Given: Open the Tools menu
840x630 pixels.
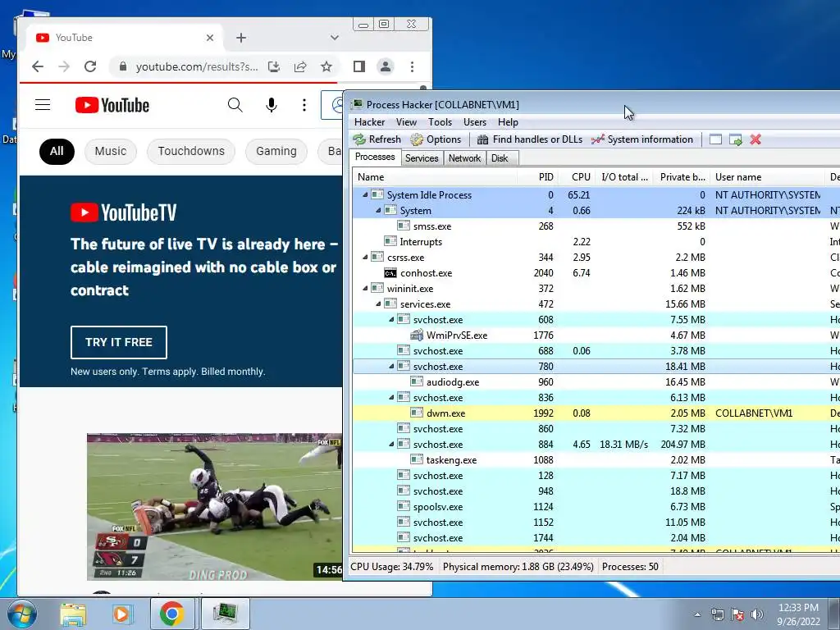Looking at the screenshot, I should (440, 122).
